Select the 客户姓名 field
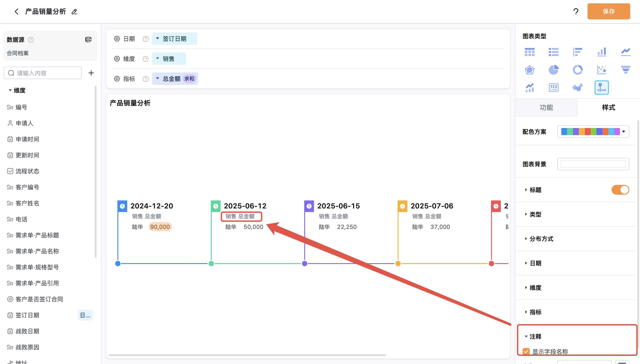Image resolution: width=640 pixels, height=364 pixels. click(28, 203)
